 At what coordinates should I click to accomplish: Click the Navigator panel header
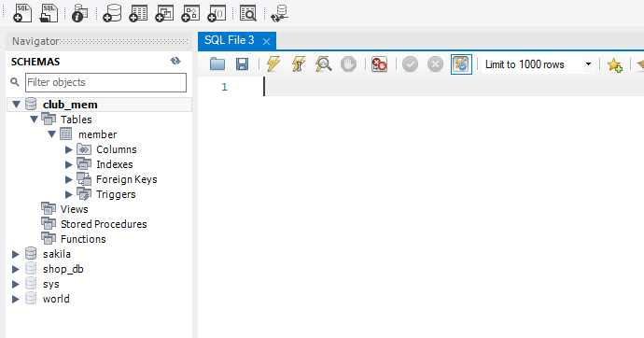point(99,41)
